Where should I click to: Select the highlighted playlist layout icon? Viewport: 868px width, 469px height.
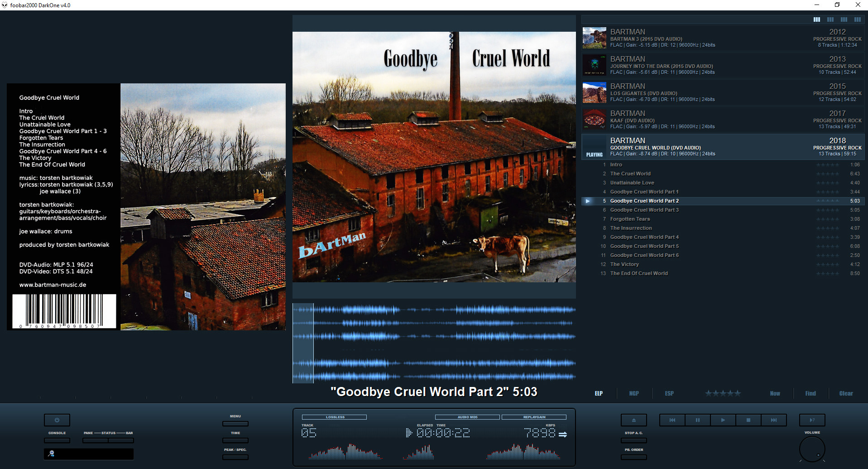coord(817,19)
